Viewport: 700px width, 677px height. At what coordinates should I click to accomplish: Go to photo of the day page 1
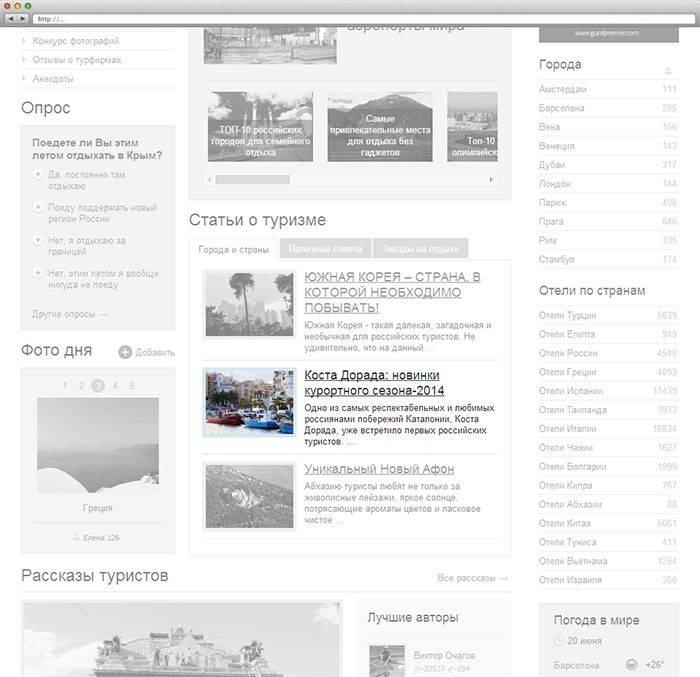[x=65, y=386]
